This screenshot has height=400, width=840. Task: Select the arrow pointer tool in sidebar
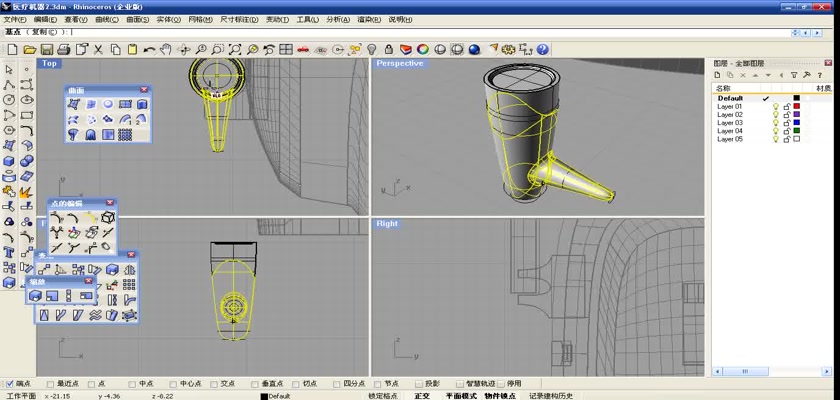9,69
